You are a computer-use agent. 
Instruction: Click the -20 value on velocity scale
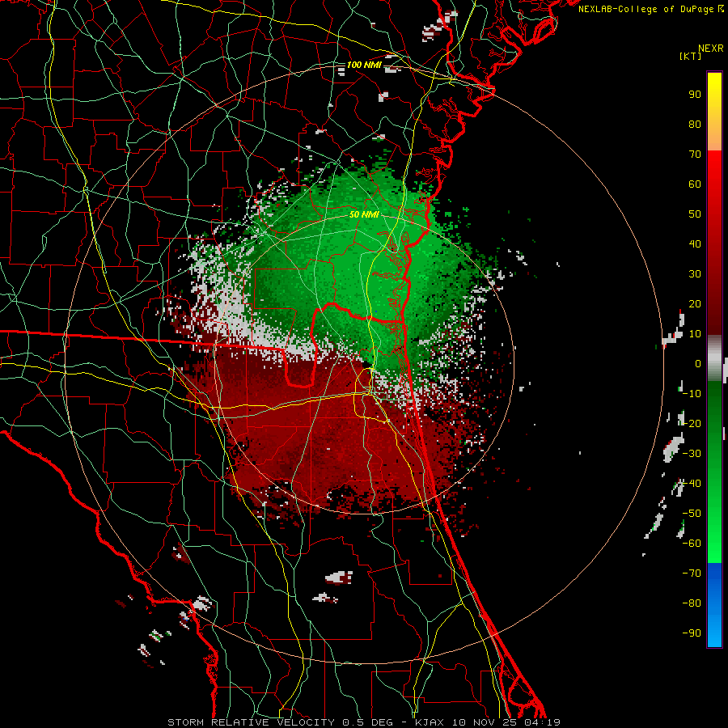click(x=692, y=424)
